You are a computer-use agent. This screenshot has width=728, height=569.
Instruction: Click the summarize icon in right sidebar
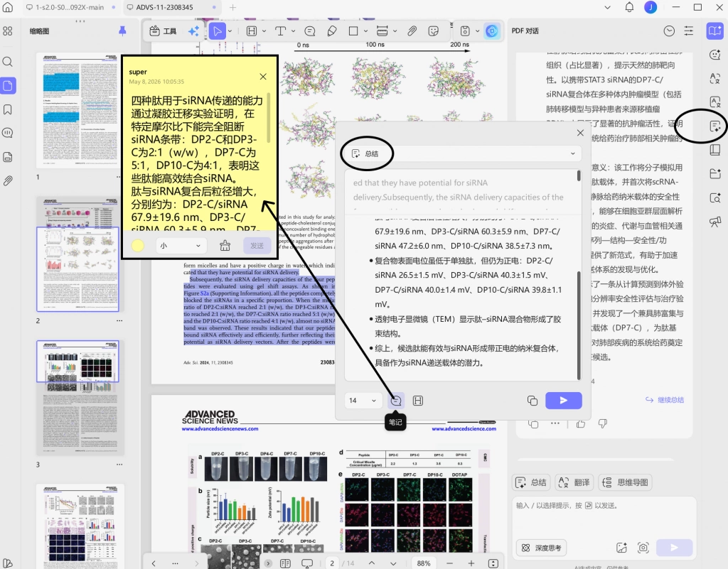[715, 126]
